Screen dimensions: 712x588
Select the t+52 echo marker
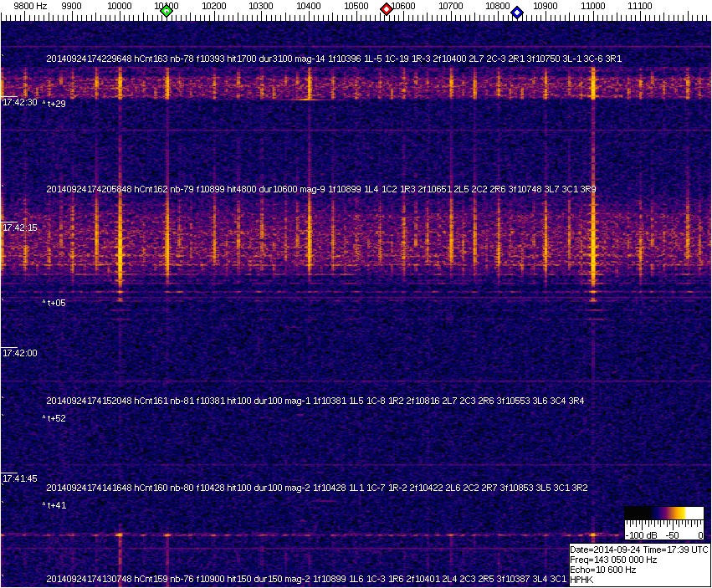[55, 418]
